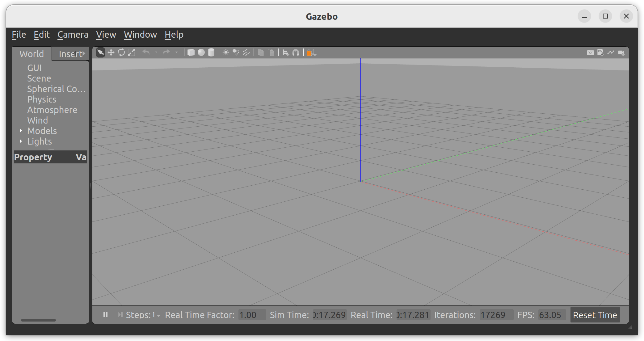The image size is (644, 341).
Task: Switch to the Insert tab
Action: point(70,54)
